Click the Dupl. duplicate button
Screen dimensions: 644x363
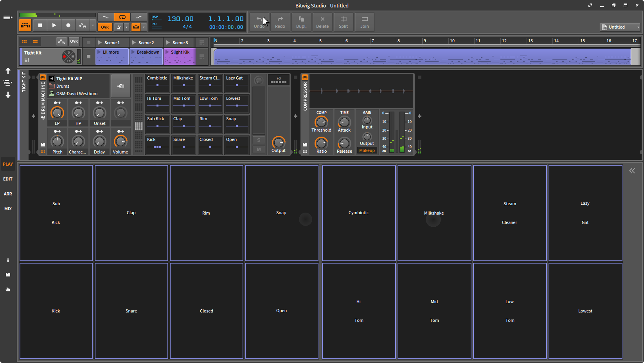tap(301, 22)
